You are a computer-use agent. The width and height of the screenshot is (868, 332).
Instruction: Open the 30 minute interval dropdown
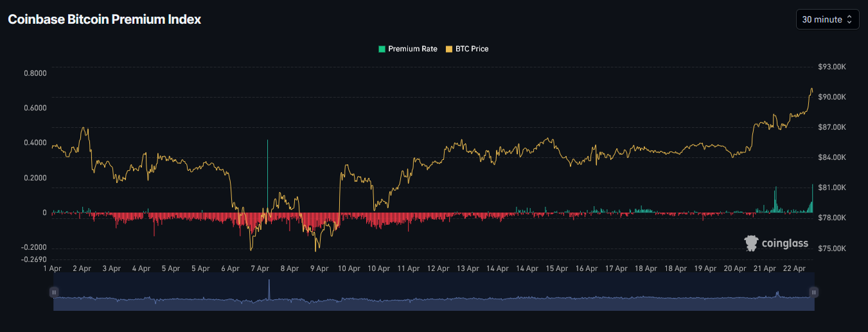827,19
